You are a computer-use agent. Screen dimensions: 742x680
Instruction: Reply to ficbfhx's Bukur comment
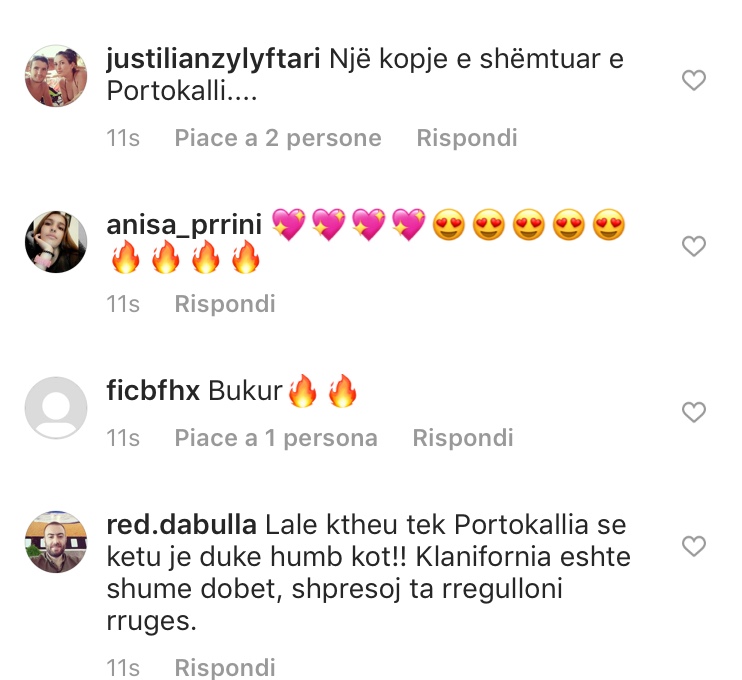pos(463,438)
